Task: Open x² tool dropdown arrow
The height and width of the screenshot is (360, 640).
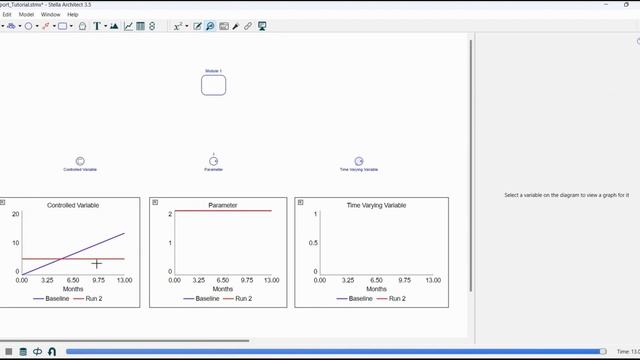Action: (x=187, y=27)
